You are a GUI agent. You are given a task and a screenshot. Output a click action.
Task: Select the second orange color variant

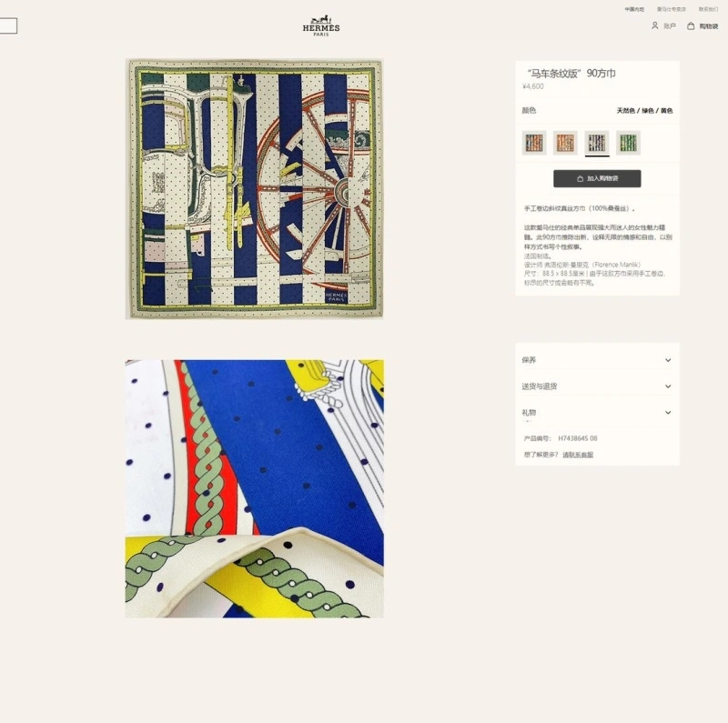(x=565, y=143)
